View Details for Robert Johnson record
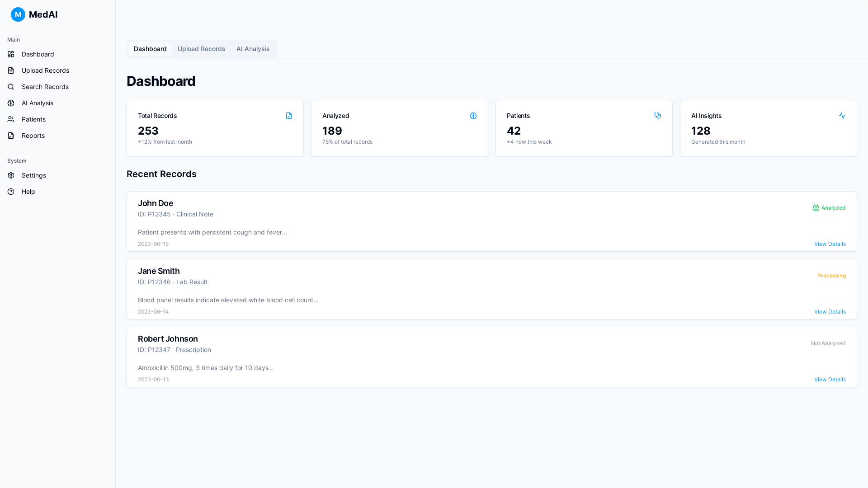The height and width of the screenshot is (488, 868). [x=830, y=380]
